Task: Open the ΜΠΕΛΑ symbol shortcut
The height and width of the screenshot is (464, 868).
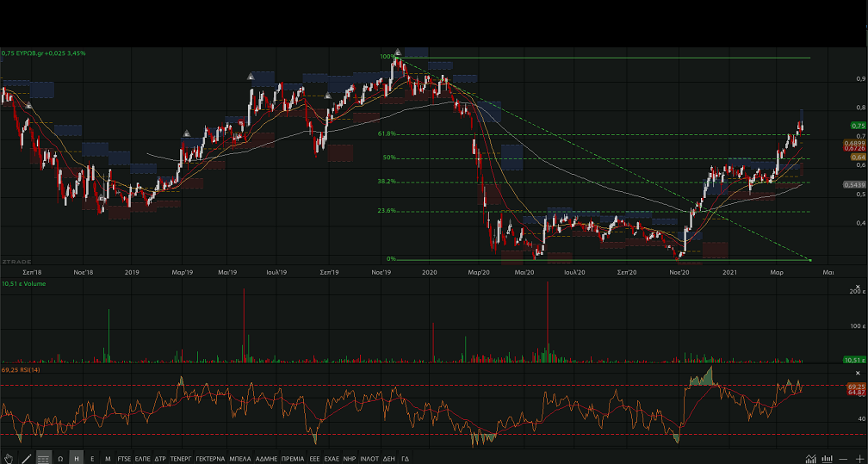Action: point(240,459)
